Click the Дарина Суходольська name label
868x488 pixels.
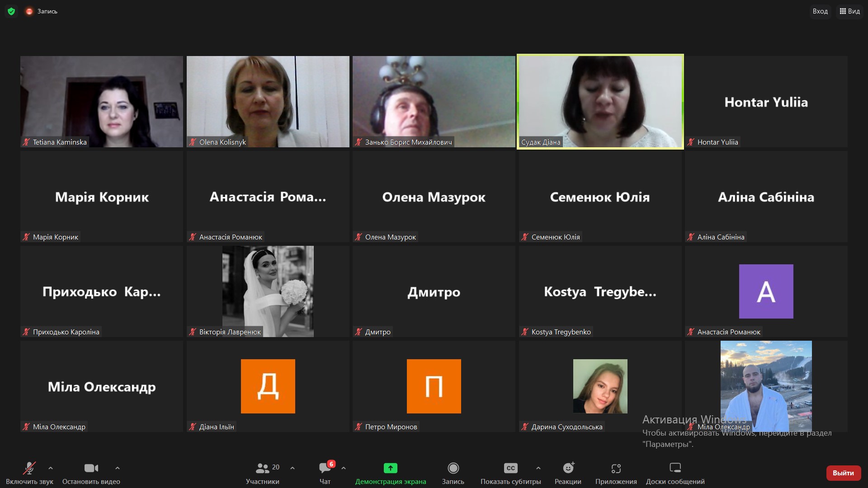(x=567, y=427)
